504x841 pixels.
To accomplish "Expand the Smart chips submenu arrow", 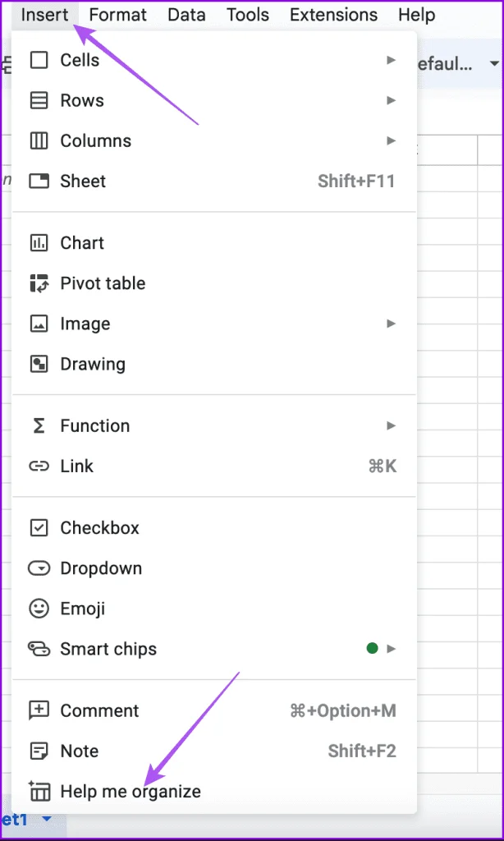I will point(392,649).
